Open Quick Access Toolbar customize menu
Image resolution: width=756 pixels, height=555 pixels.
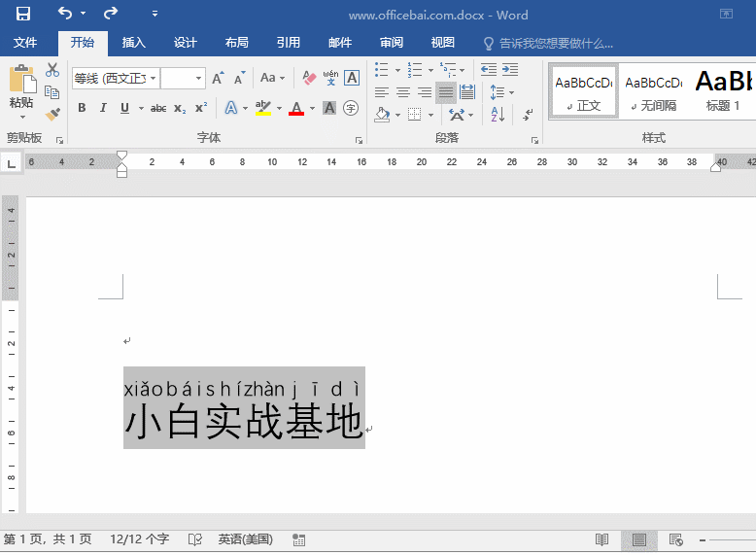pyautogui.click(x=155, y=14)
